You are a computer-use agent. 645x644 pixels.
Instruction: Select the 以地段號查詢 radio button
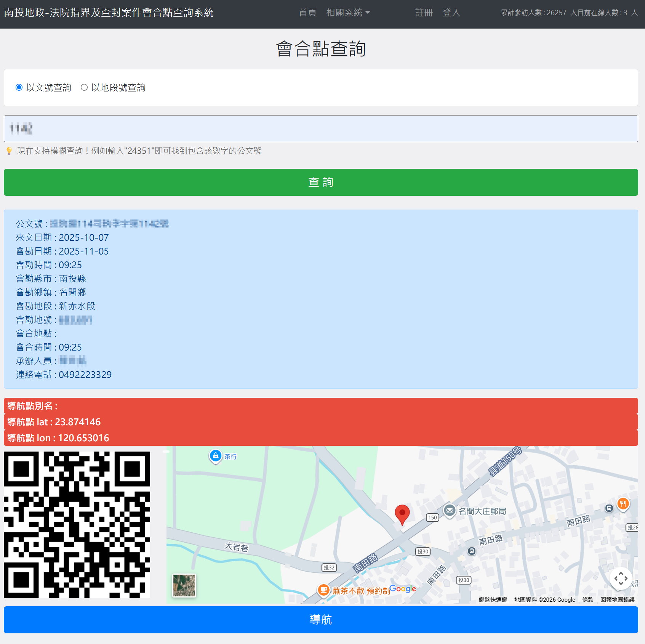pos(84,87)
